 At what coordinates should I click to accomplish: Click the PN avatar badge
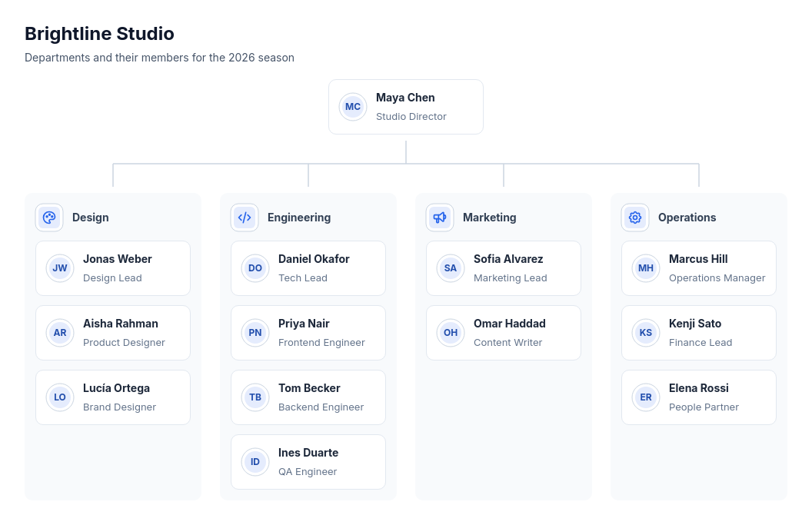pos(255,333)
